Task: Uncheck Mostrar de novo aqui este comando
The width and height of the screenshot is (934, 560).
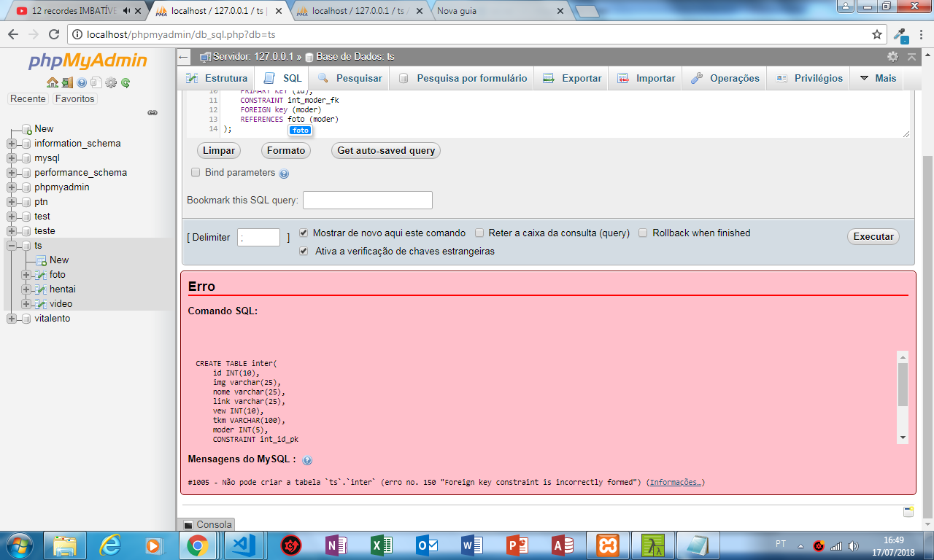Action: (304, 233)
